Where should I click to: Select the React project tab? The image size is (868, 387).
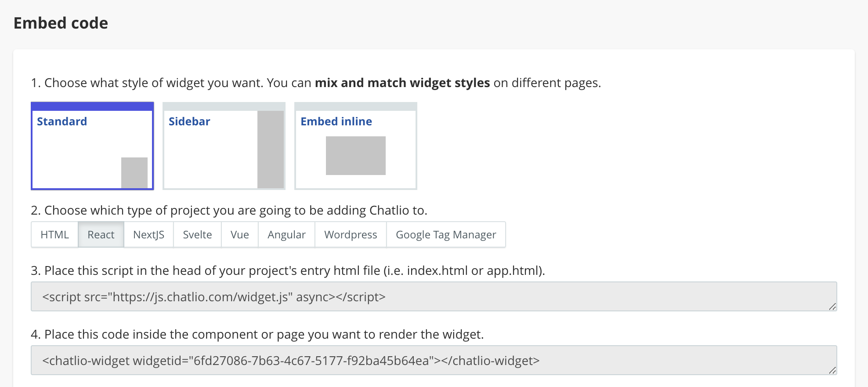tap(101, 235)
